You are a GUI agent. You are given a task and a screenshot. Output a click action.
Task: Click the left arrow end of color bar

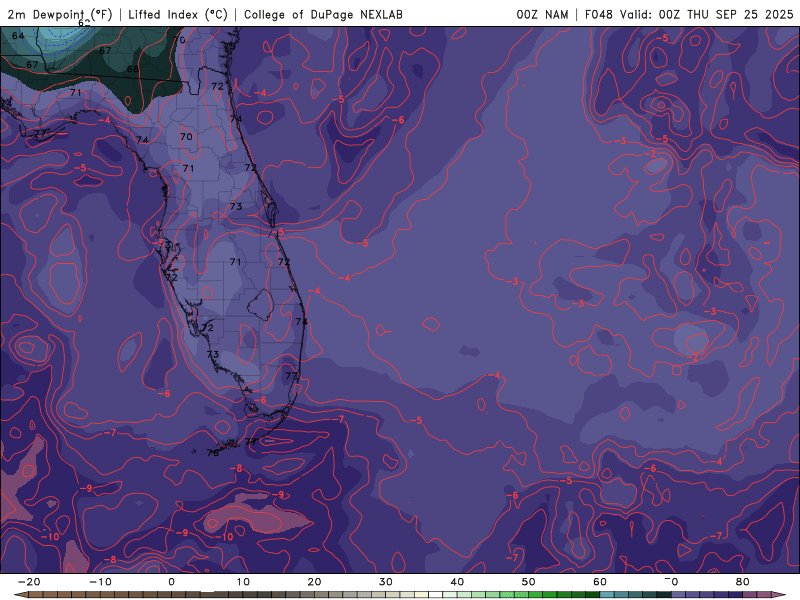(x=19, y=595)
